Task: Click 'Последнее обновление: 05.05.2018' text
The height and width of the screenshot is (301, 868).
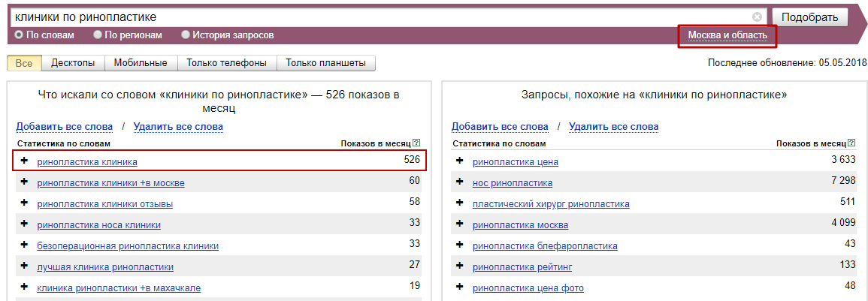Action: 787,62
